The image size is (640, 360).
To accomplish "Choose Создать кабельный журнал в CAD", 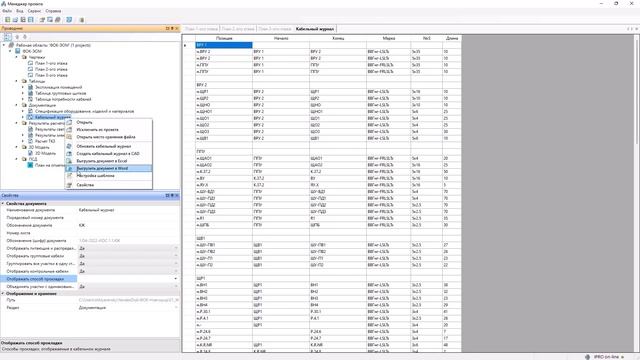I will 108,153.
